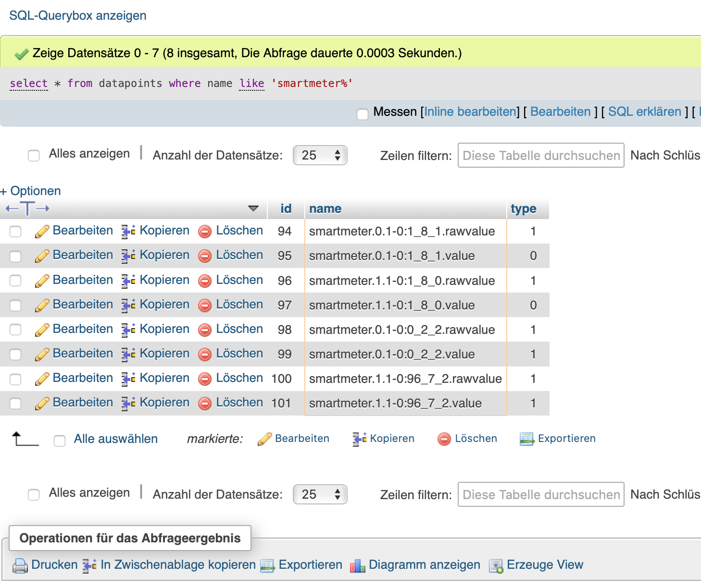This screenshot has width=701, height=588.
Task: Click SQL erklären link
Action: click(645, 112)
